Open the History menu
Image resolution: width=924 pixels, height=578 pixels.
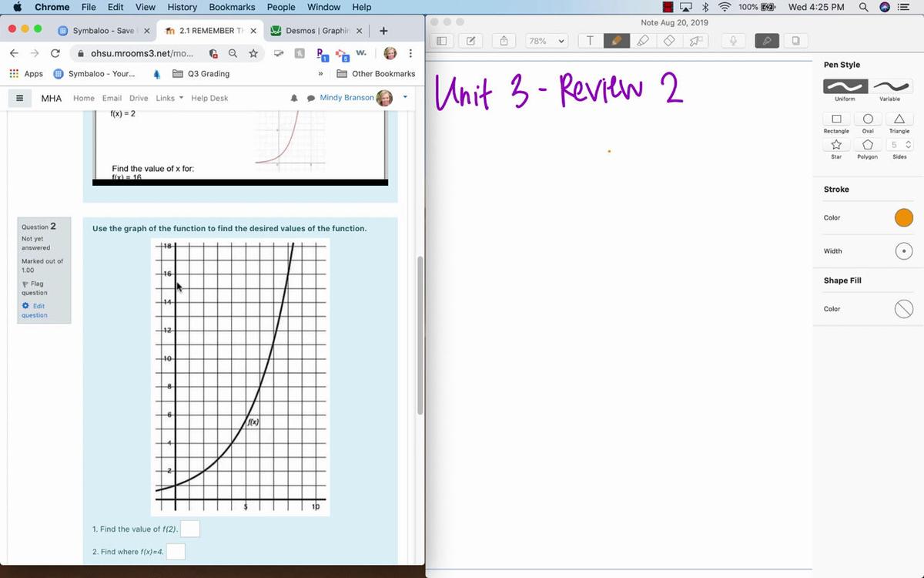click(182, 7)
